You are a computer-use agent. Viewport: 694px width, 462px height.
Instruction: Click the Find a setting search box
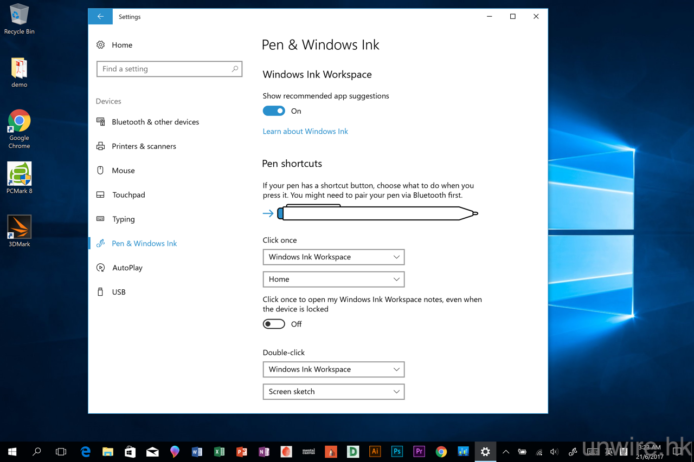pos(168,69)
